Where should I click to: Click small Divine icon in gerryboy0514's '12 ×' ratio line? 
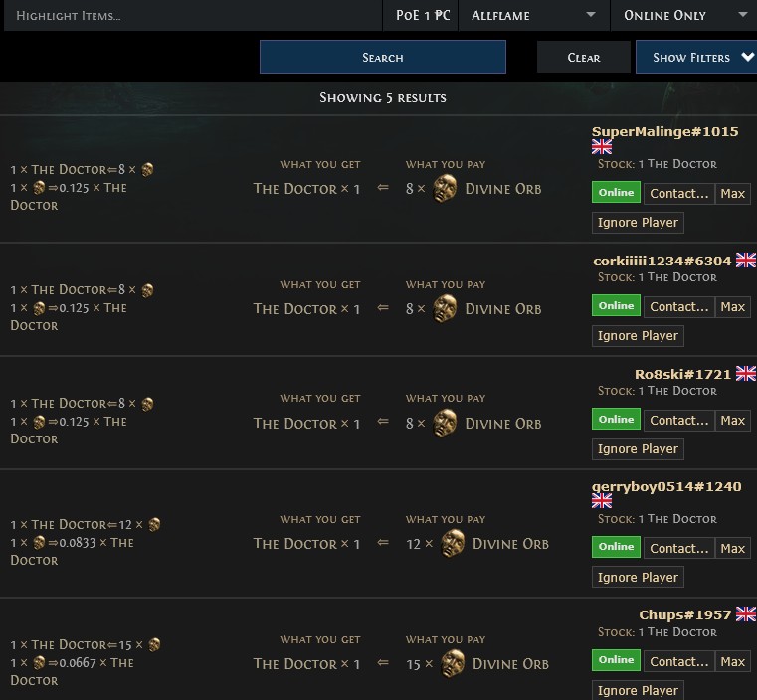coord(154,524)
